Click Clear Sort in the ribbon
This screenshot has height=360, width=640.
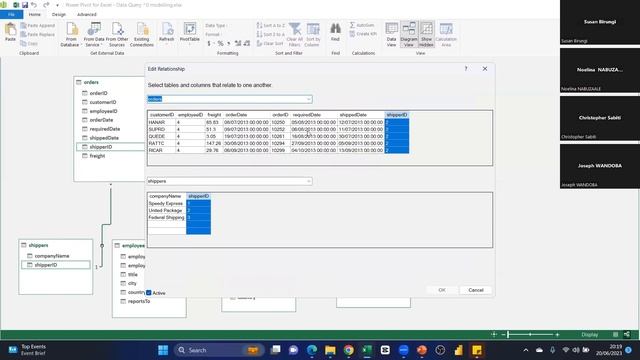[270, 43]
